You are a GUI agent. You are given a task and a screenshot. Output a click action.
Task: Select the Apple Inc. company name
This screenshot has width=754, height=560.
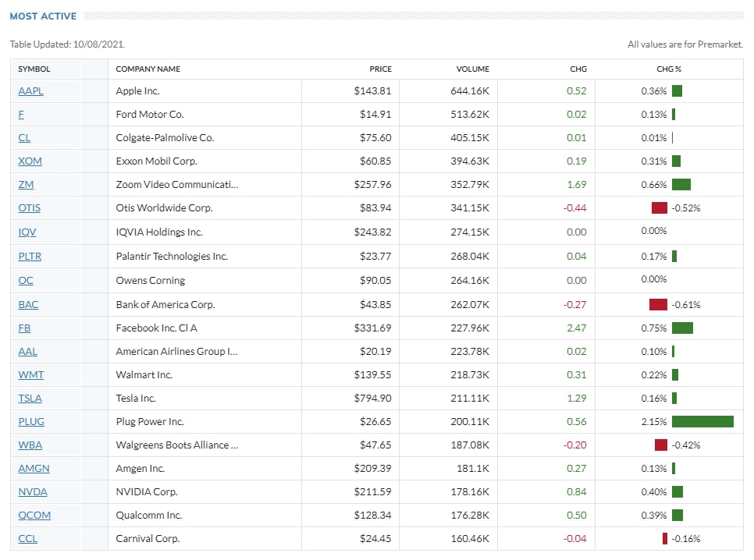pyautogui.click(x=137, y=90)
